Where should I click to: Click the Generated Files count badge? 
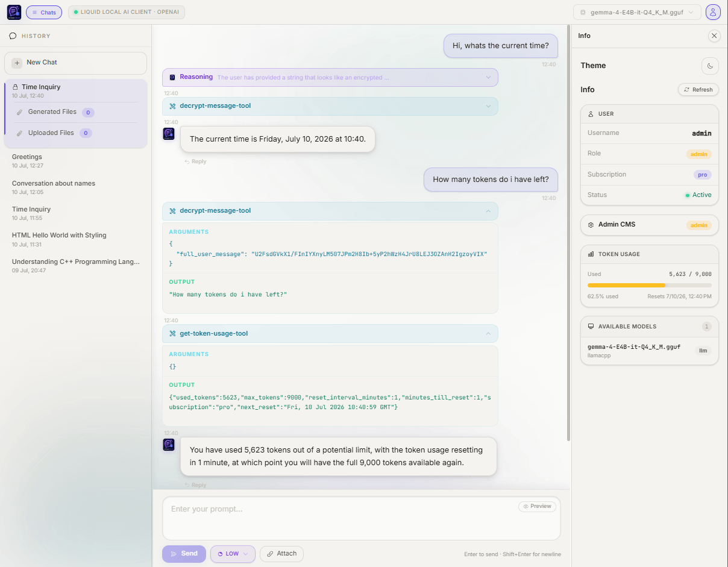tap(88, 113)
